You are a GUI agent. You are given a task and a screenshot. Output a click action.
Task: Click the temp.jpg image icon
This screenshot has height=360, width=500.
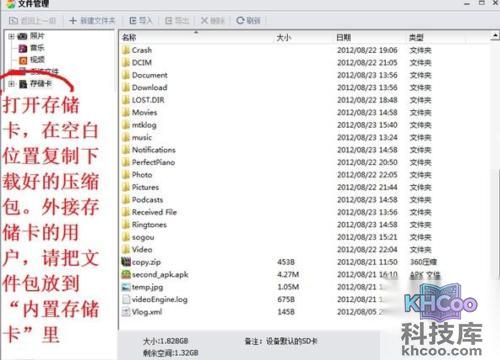tap(126, 287)
